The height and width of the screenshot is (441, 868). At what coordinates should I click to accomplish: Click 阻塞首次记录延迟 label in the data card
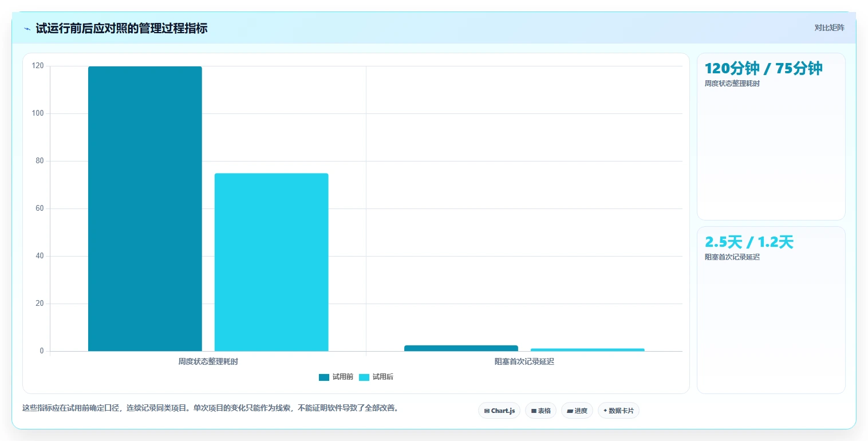(x=732, y=257)
